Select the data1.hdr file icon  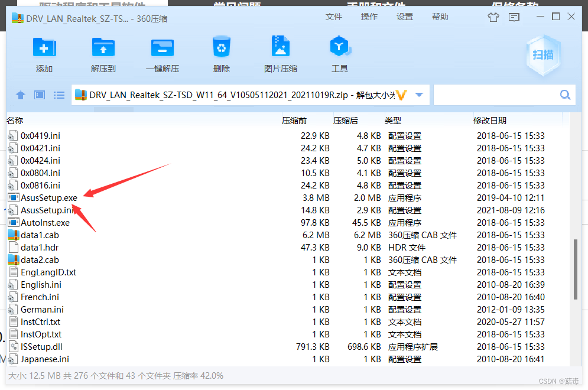pos(14,247)
